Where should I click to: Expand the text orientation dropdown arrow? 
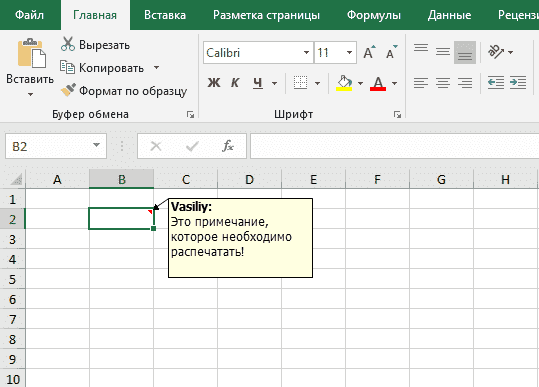click(510, 52)
